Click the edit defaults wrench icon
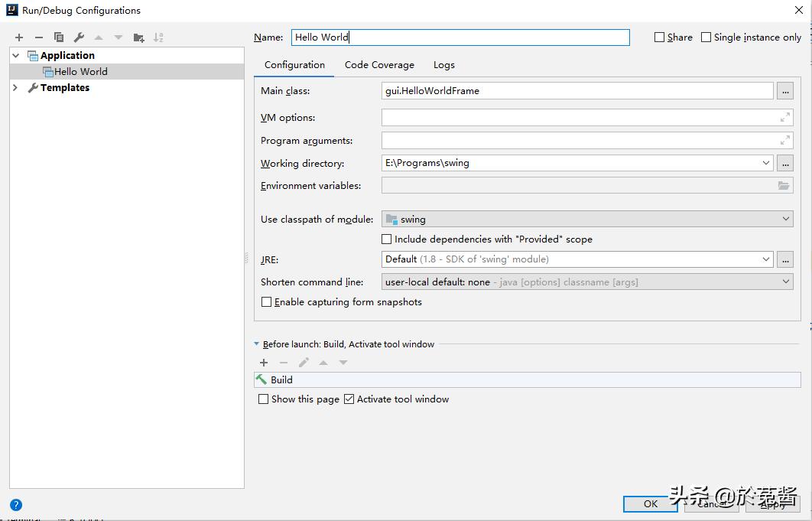 (79, 37)
